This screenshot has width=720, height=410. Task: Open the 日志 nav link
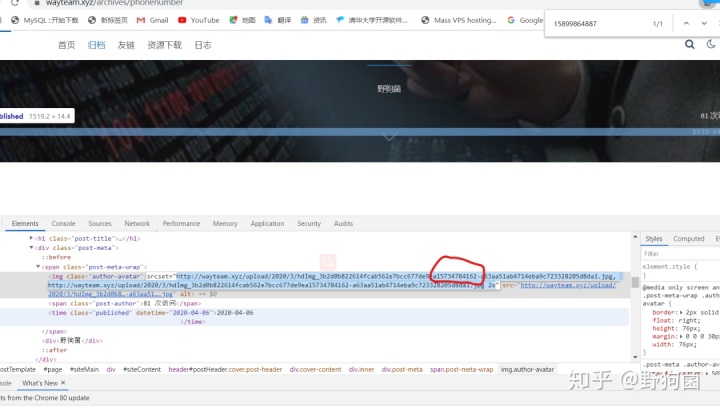click(203, 45)
